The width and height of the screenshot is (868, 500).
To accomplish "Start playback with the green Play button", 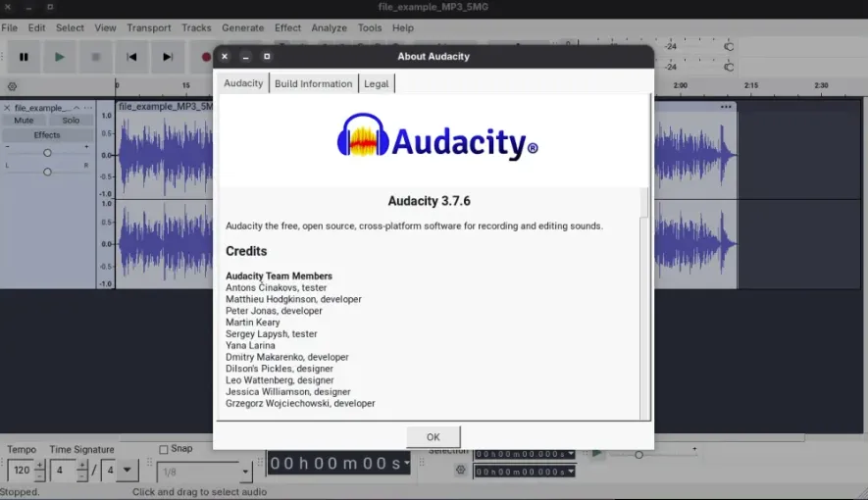I will pos(59,57).
